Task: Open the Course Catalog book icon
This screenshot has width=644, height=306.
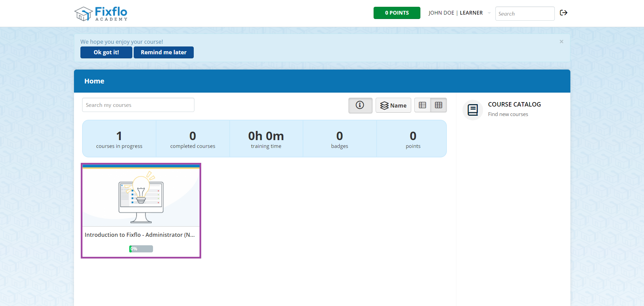Action: [473, 110]
